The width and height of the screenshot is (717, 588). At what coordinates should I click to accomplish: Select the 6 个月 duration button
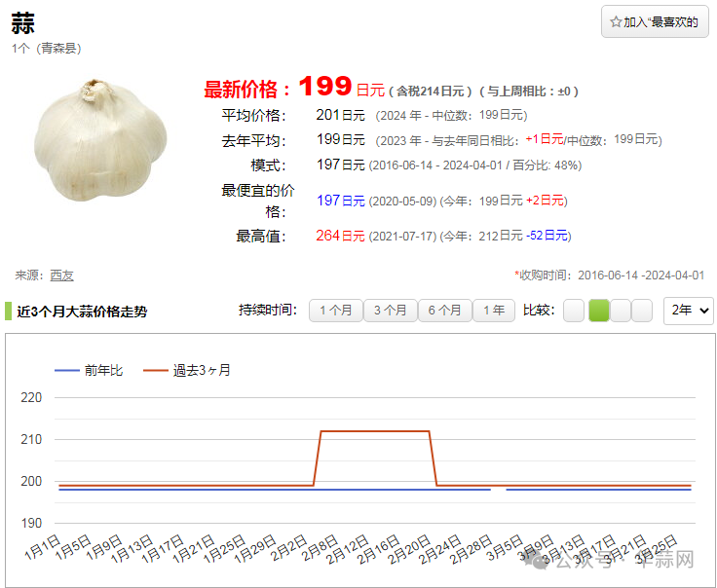click(444, 311)
